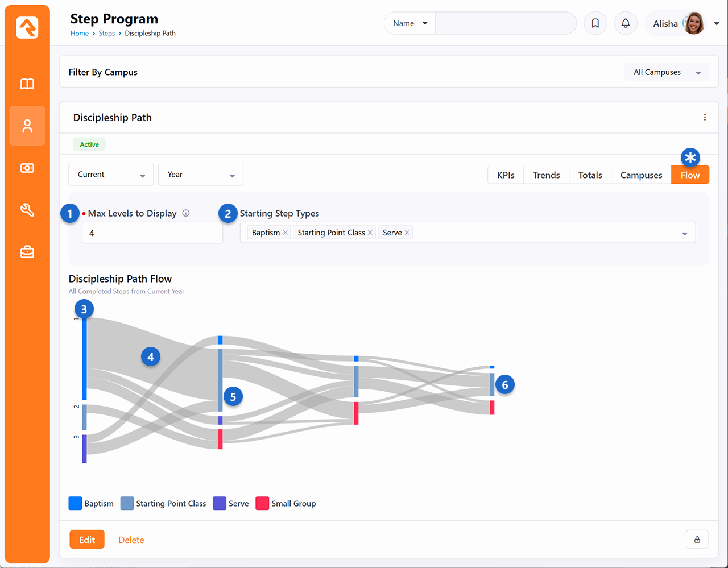Expand the All Campuses dropdown
Screen dimensions: 728x568
pyautogui.click(x=667, y=72)
